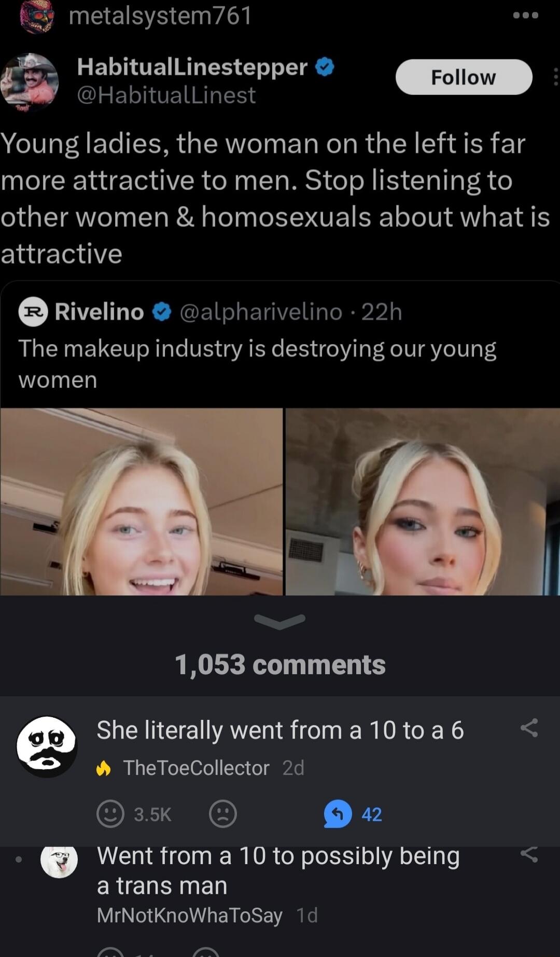View the right makeup photo
This screenshot has width=560, height=957.
pos(423,501)
